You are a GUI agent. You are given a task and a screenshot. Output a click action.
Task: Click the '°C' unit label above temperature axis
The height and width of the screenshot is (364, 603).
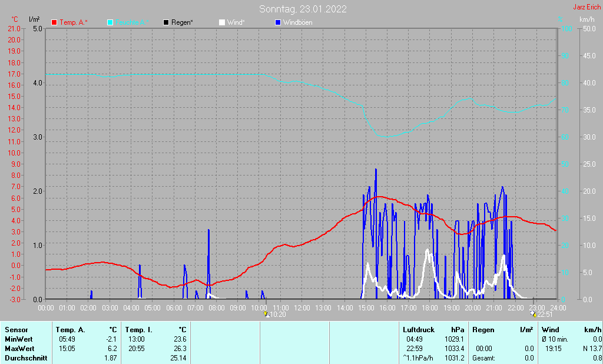tap(15, 19)
